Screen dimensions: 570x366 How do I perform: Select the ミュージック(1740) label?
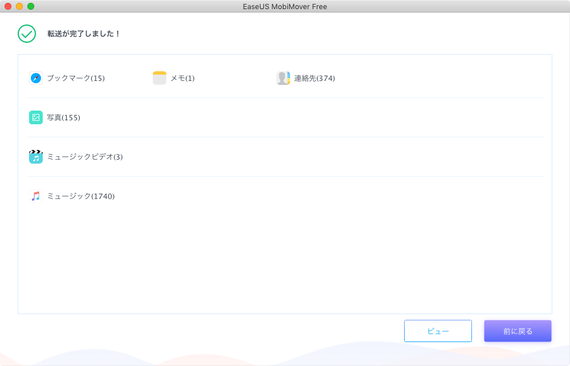[x=81, y=196]
